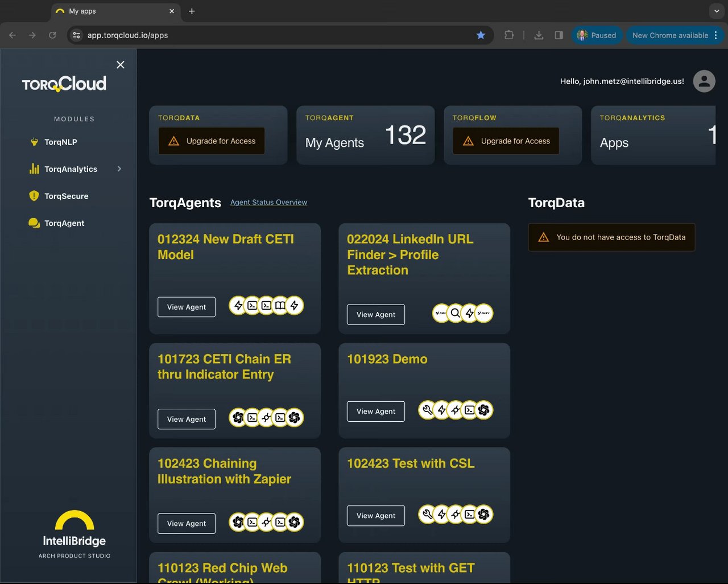
Task: Toggle the Chrome side panel
Action: 559,35
